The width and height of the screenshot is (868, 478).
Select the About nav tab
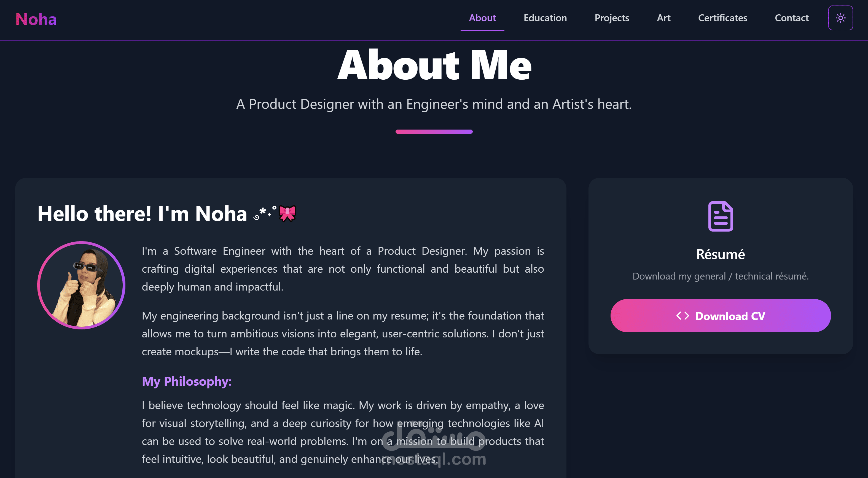pos(482,18)
